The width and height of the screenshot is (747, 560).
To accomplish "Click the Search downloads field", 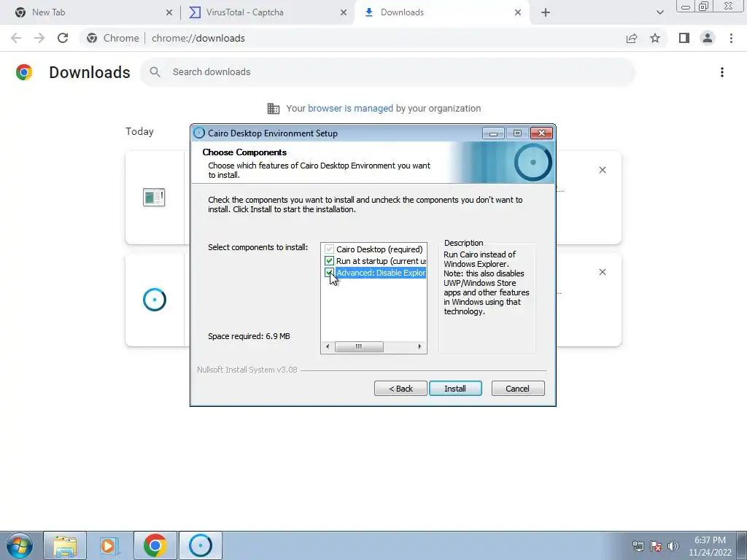I will coord(387,72).
